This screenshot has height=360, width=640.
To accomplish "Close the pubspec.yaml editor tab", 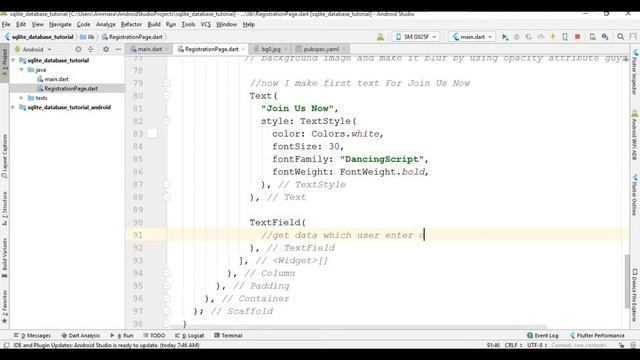I will click(x=344, y=49).
